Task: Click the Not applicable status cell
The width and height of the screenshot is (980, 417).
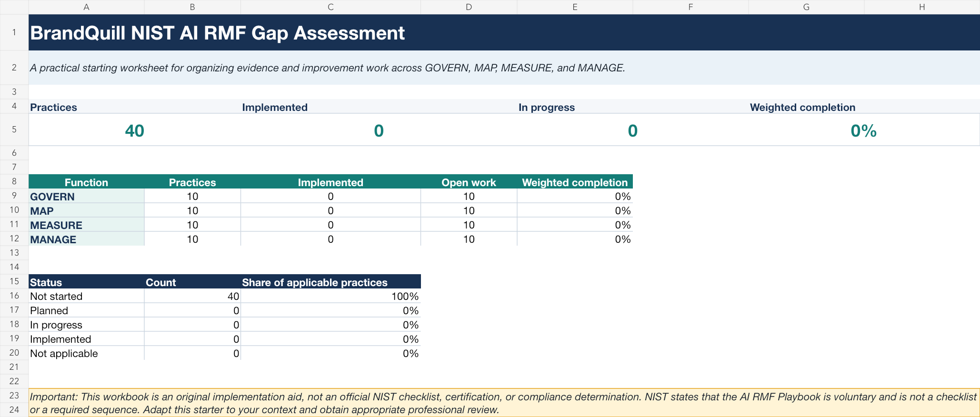Action: click(x=86, y=353)
